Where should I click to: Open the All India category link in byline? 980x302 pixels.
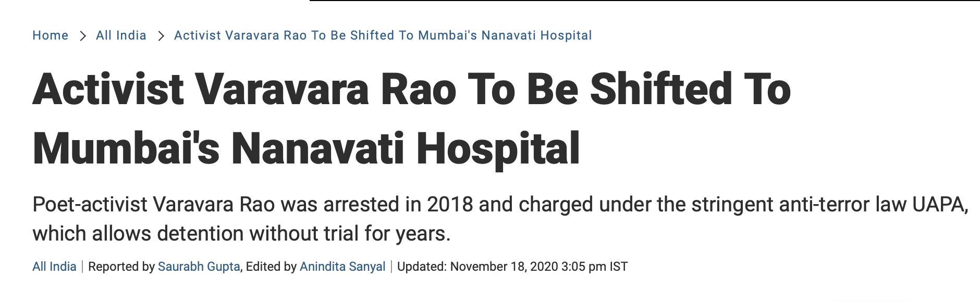tap(54, 267)
